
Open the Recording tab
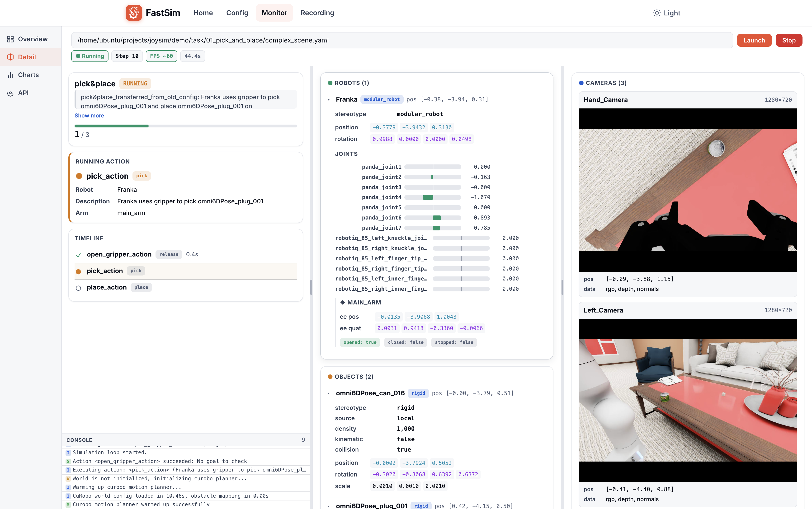coord(317,13)
